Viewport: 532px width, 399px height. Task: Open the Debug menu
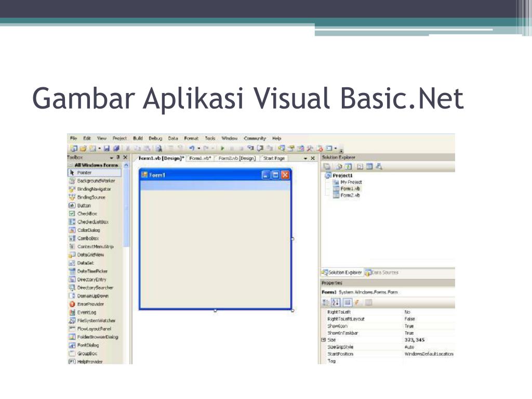click(x=155, y=138)
